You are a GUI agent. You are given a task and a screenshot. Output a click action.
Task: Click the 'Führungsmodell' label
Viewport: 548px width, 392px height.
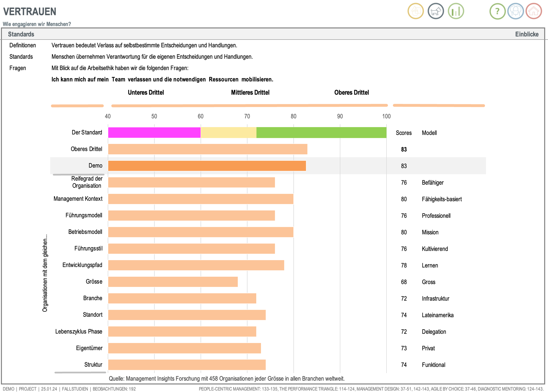pyautogui.click(x=84, y=215)
